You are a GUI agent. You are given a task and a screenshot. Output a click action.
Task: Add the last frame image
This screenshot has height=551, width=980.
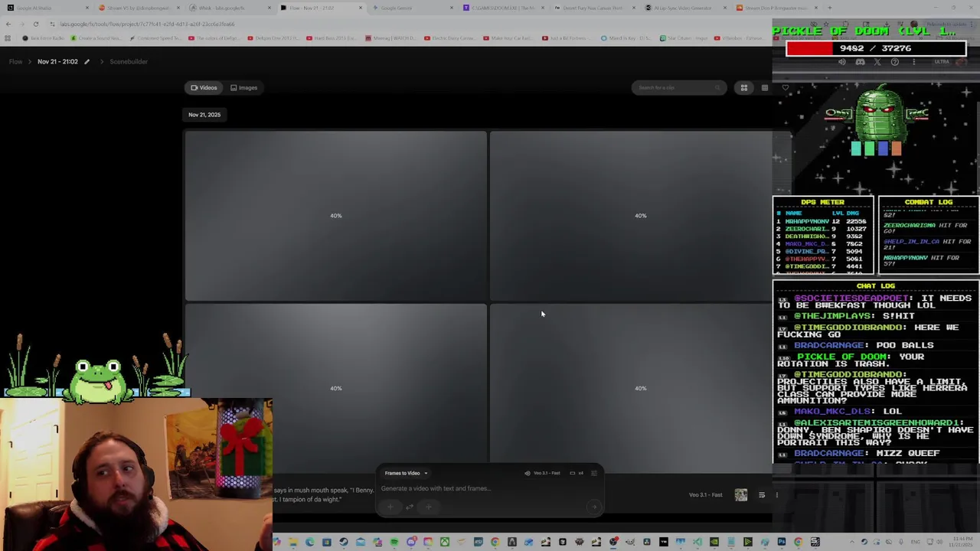pos(428,506)
